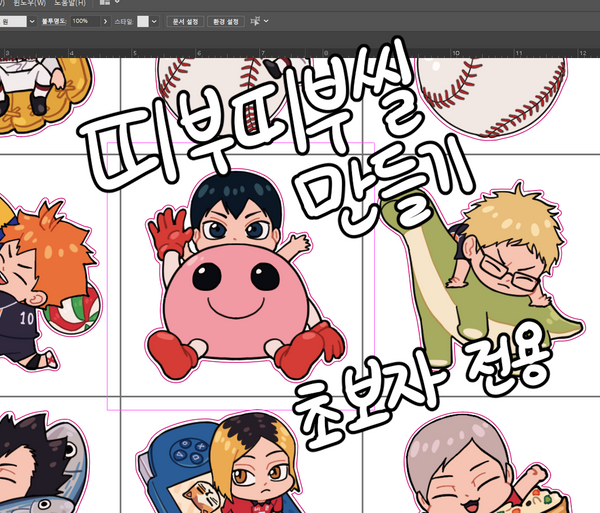The width and height of the screenshot is (600, 513).
Task: Click the 불투명도 opacity label
Action: coord(52,21)
